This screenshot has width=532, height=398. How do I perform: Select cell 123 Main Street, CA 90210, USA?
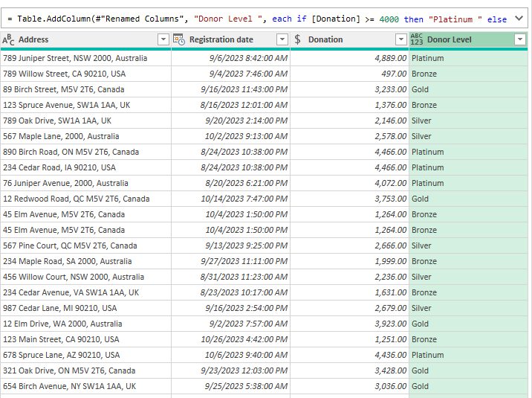(x=86, y=339)
